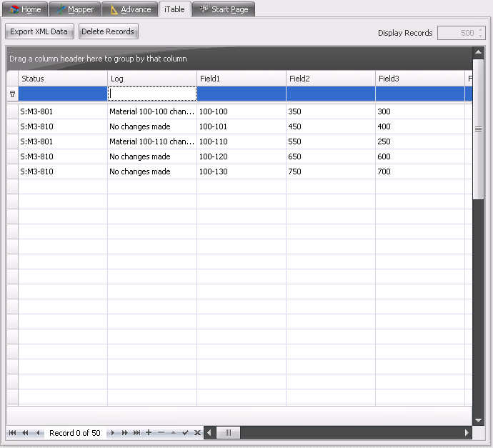Select Field1 cell '100-100'
The width and height of the screenshot is (493, 448).
click(x=241, y=111)
